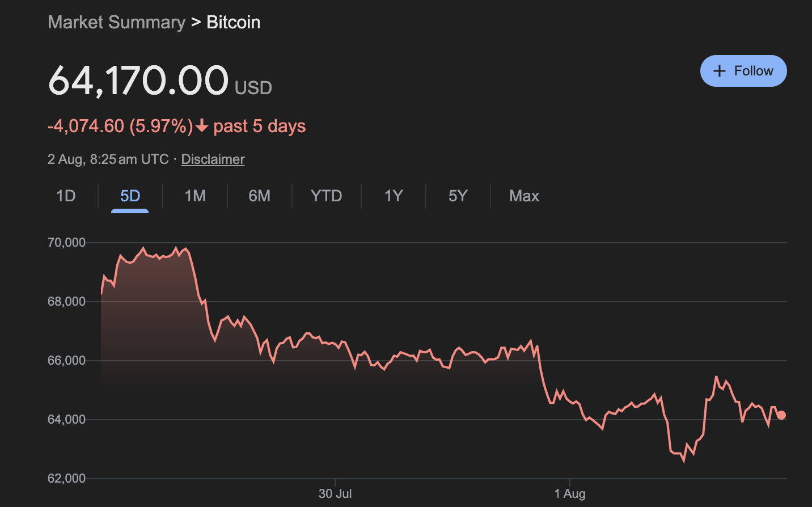
Task: Select the 5D time range tab
Action: coord(130,196)
